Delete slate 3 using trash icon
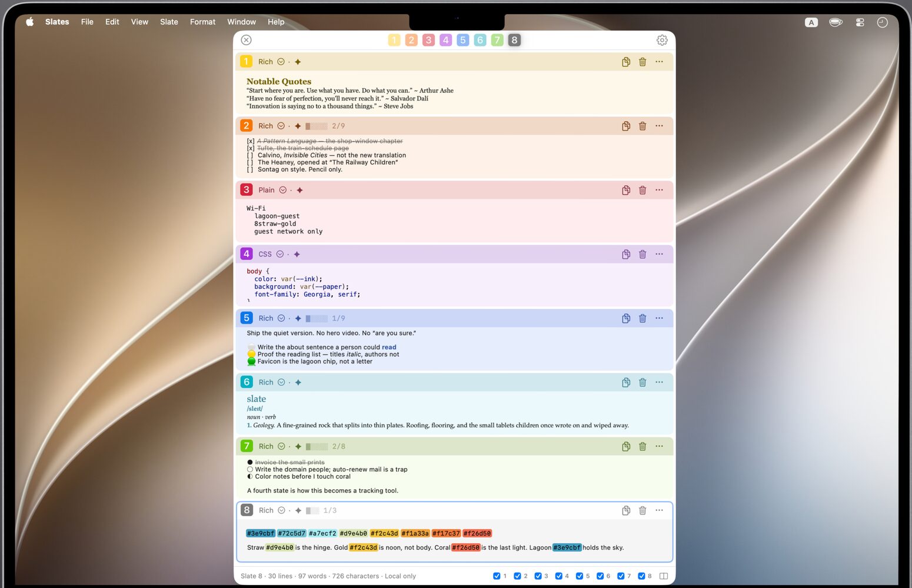The width and height of the screenshot is (912, 588). point(643,190)
